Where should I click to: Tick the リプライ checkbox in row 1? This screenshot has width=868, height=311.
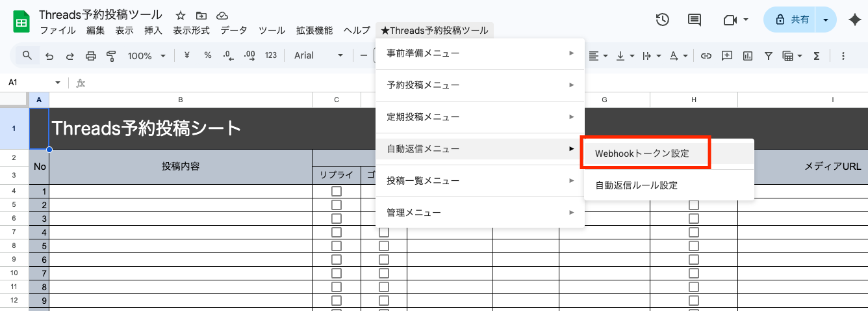337,191
